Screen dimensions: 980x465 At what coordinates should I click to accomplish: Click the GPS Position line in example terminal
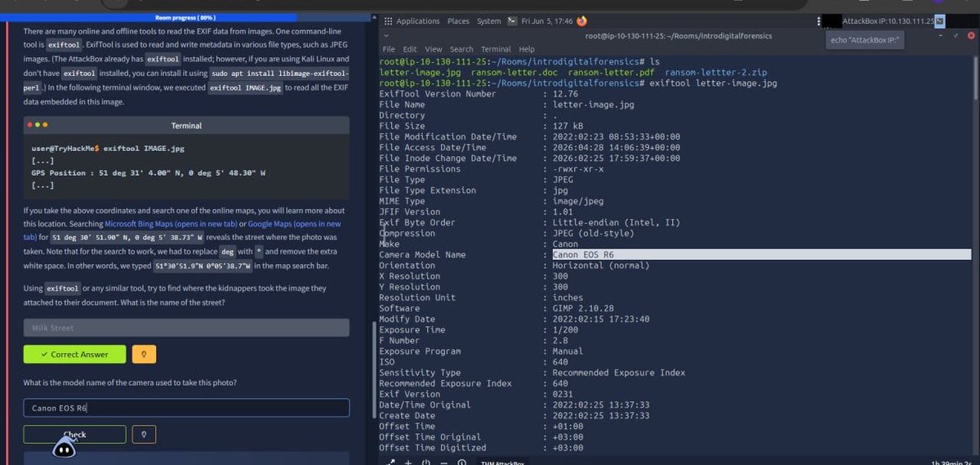coord(149,173)
